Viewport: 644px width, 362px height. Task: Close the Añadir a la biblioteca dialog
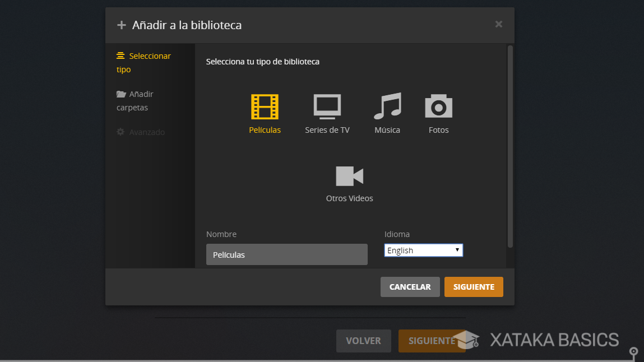click(x=498, y=24)
